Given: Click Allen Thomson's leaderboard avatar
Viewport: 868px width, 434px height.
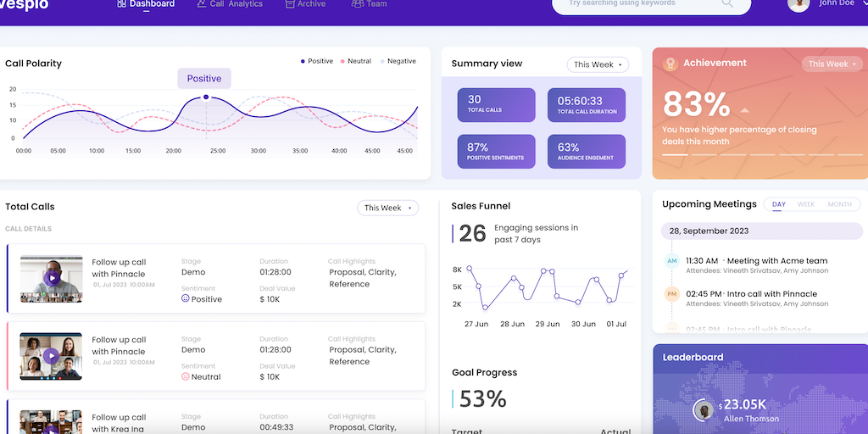Looking at the screenshot, I should click(x=702, y=410).
